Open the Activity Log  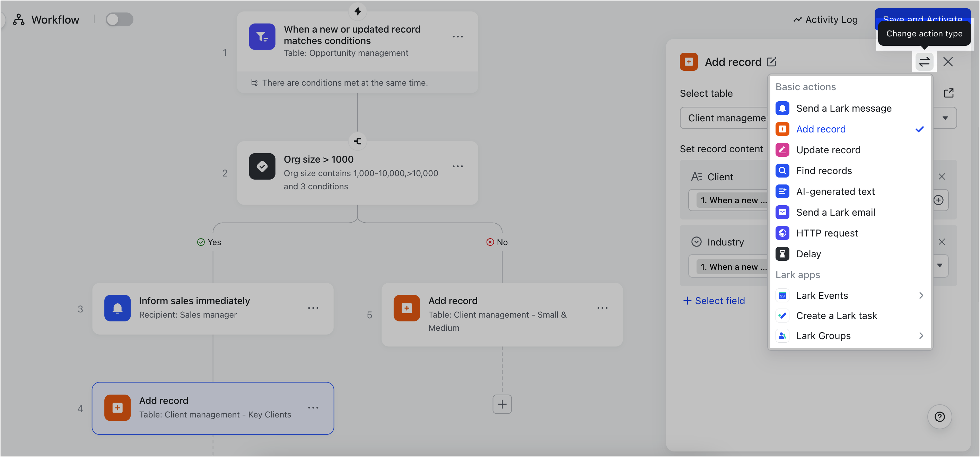tap(825, 19)
